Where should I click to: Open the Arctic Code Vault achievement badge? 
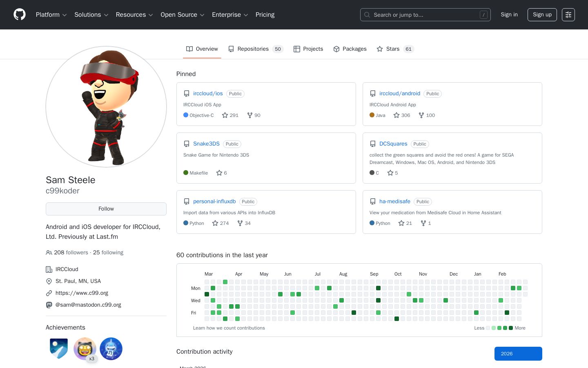pos(59,349)
